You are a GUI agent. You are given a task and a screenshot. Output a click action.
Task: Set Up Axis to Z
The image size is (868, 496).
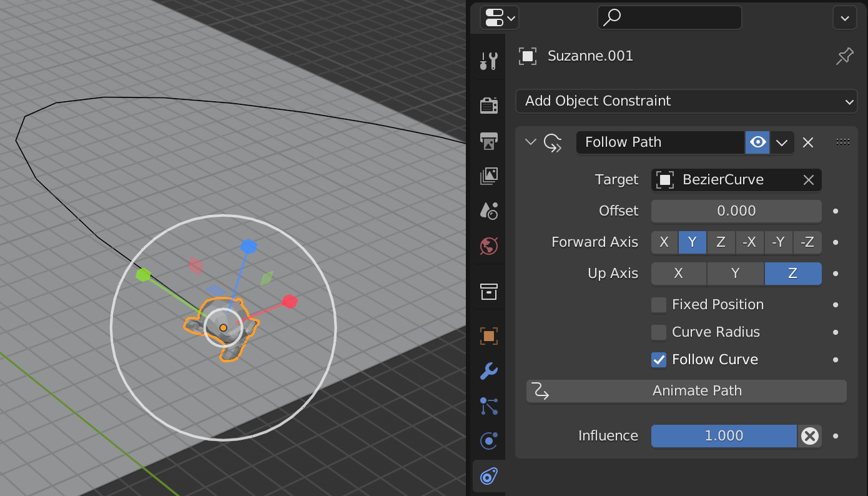[793, 274]
